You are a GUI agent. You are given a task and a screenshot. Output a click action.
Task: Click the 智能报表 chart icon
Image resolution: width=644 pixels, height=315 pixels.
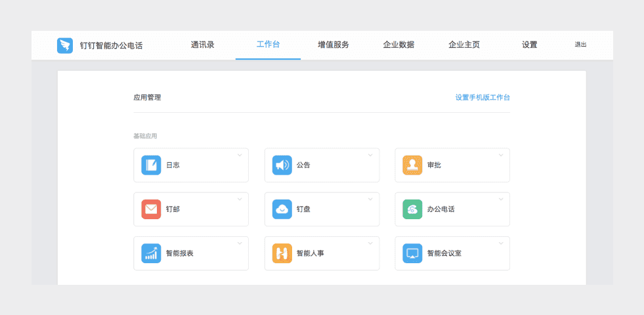click(x=151, y=253)
